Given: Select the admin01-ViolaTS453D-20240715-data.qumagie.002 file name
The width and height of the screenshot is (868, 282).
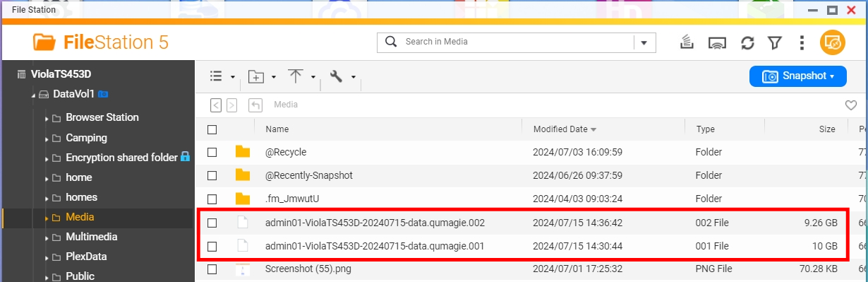Looking at the screenshot, I should (375, 223).
